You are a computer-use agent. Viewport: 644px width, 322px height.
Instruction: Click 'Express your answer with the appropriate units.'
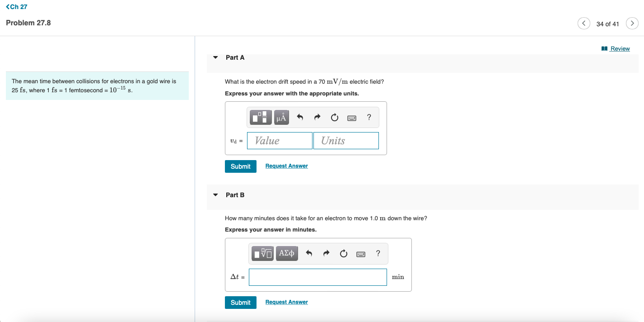click(x=292, y=94)
